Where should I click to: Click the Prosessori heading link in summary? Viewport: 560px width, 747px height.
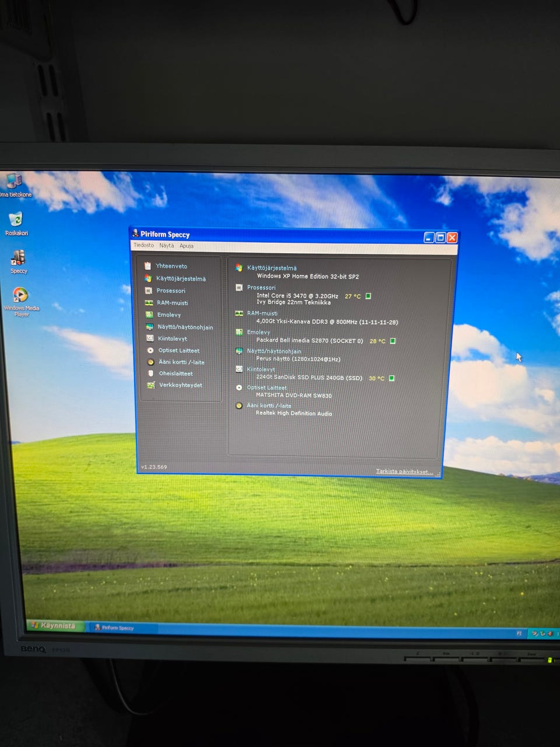tap(261, 288)
